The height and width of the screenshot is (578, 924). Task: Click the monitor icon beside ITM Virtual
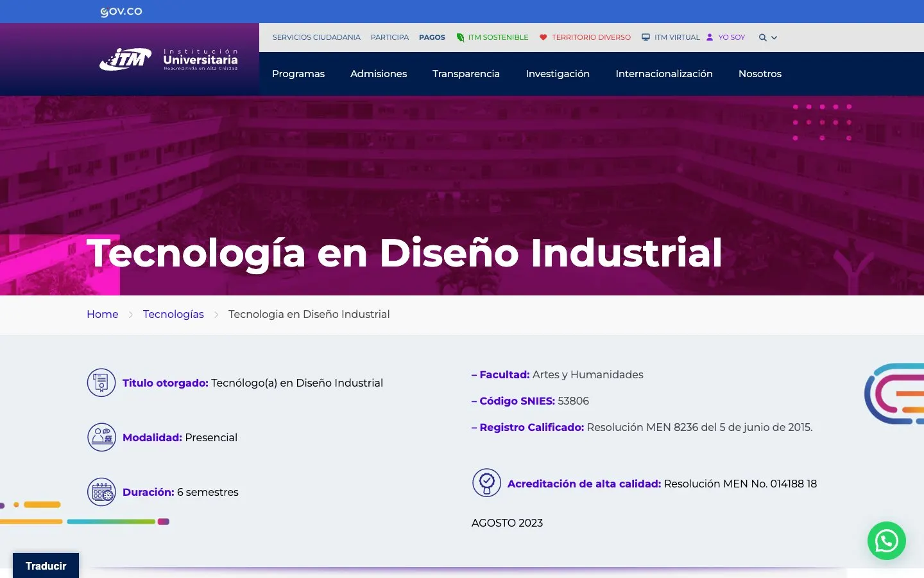coord(646,37)
